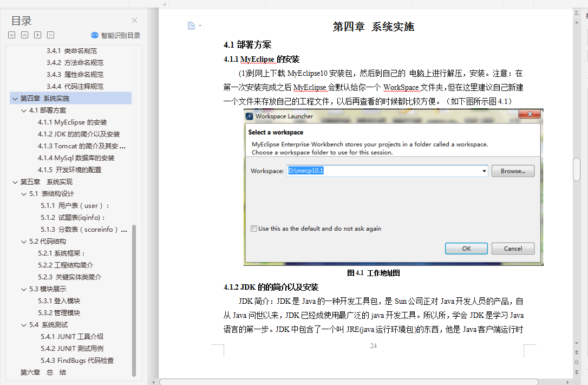
Task: Collapse the 第四章 系统实施 chevron
Action: (15, 99)
